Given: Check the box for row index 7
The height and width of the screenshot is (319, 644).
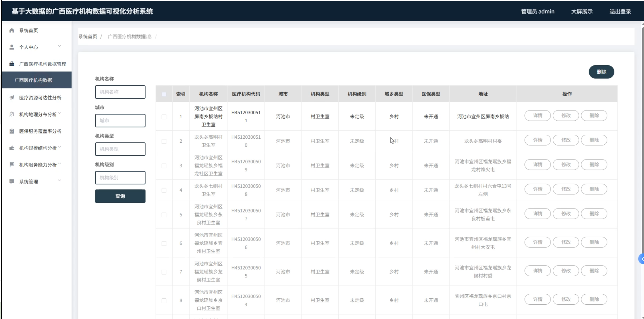Looking at the screenshot, I should pos(164,272).
